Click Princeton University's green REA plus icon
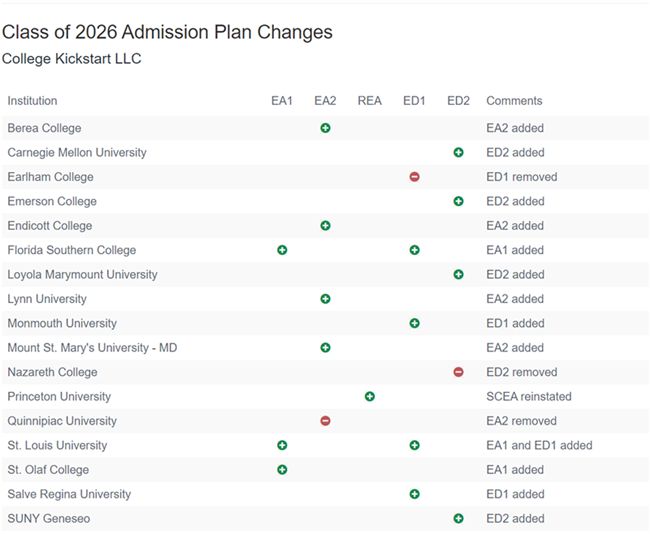Screen dimensions: 650x534 click(x=370, y=397)
